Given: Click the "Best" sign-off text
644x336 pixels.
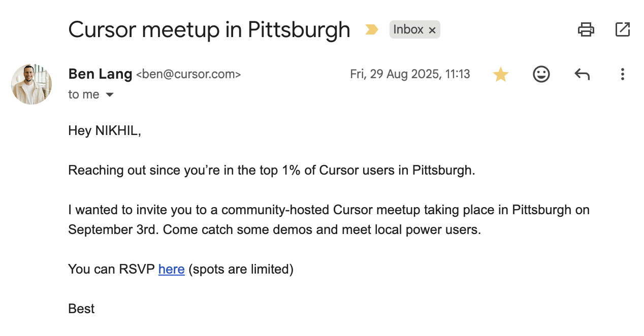Looking at the screenshot, I should [81, 309].
